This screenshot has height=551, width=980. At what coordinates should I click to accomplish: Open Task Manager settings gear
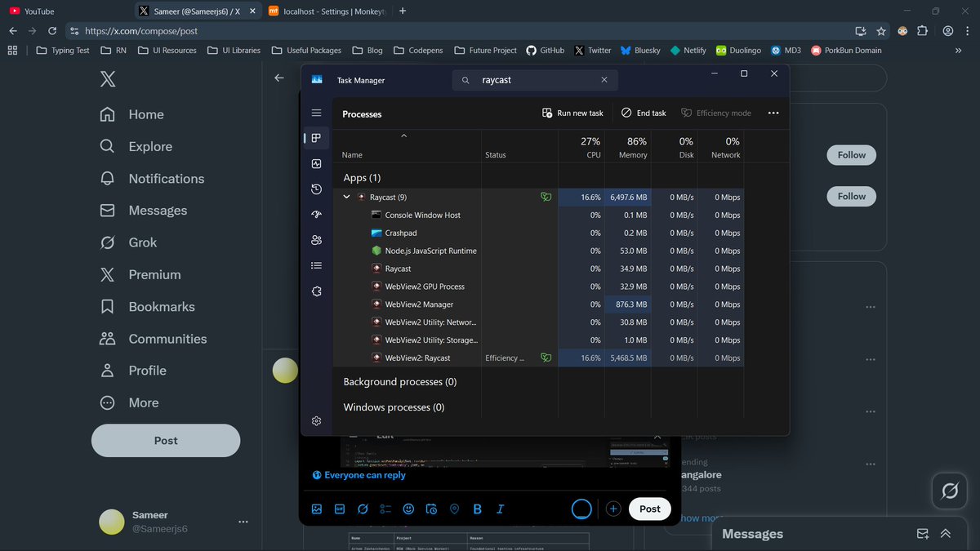(317, 421)
